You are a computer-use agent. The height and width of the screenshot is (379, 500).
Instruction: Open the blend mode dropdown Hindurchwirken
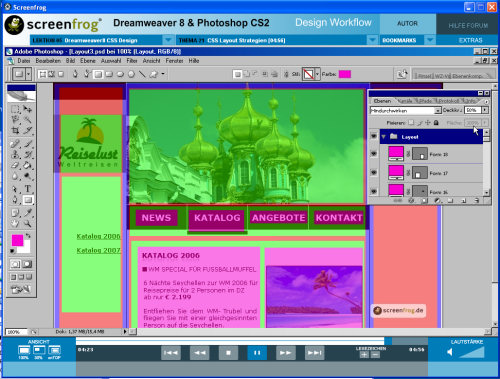pyautogui.click(x=438, y=110)
